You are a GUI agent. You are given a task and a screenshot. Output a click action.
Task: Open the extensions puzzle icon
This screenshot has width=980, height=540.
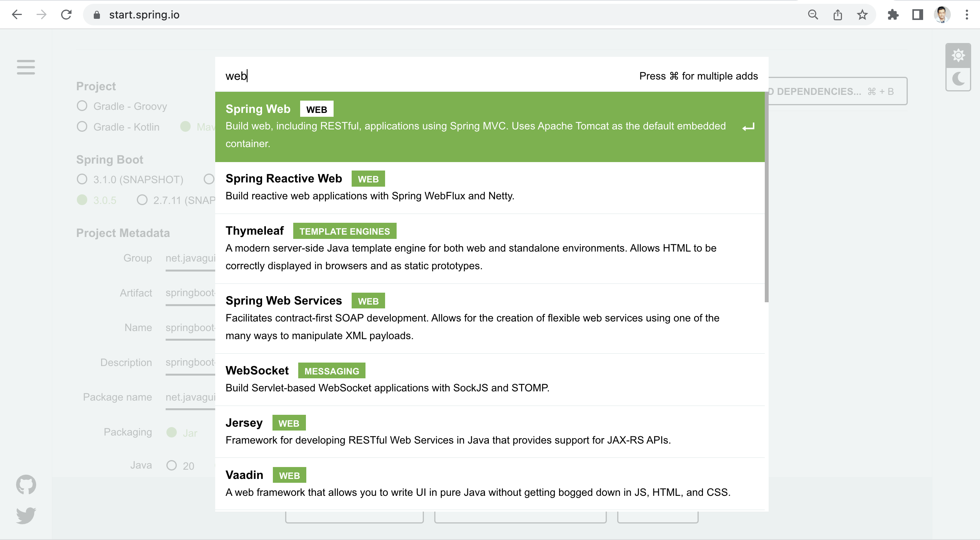[893, 15]
